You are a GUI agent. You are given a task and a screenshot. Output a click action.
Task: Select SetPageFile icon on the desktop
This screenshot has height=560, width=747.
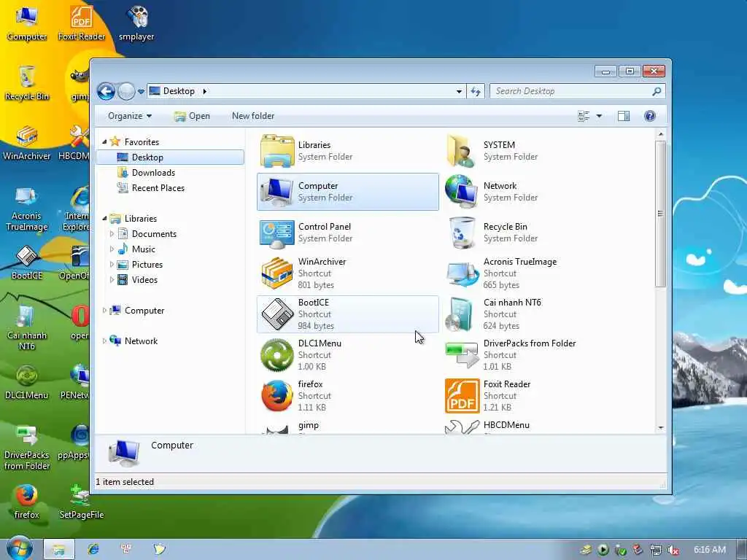[x=82, y=502]
